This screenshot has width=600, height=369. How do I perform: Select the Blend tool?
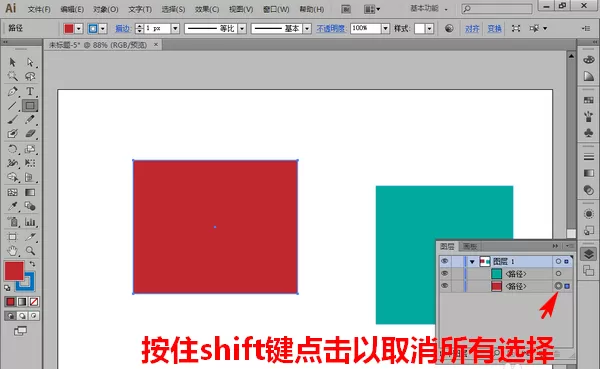pyautogui.click(x=30, y=206)
